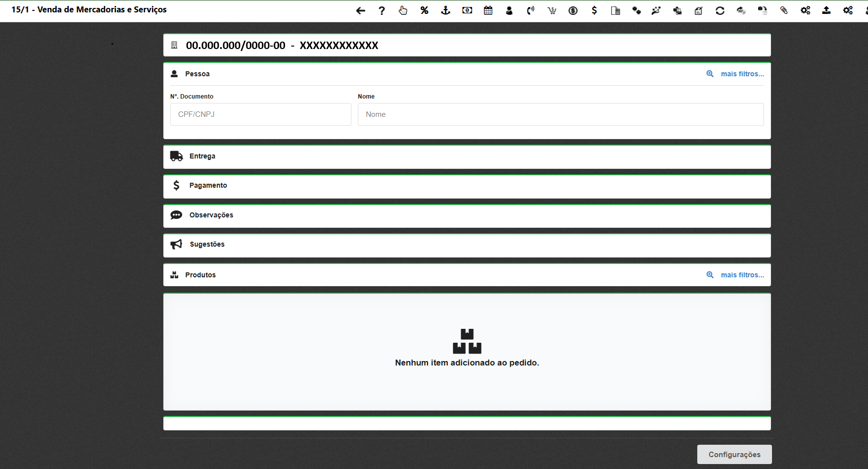Viewport: 868px width, 469px height.
Task: Expand the Sugestões section
Action: [207, 244]
